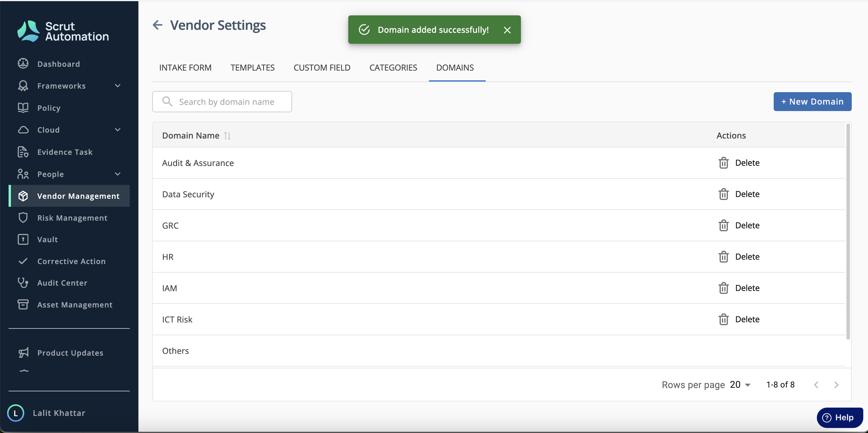Open the Custom Field tab

click(322, 68)
